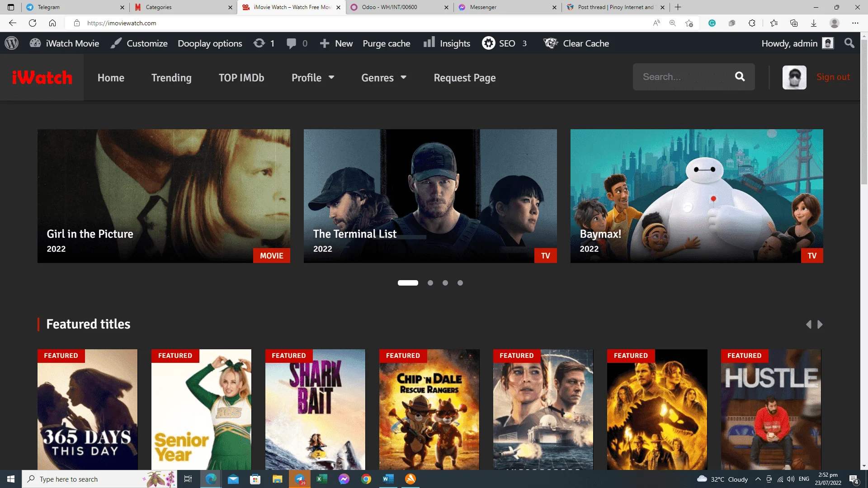Open browser Downloads icon
Image resolution: width=868 pixels, height=488 pixels.
tap(814, 23)
